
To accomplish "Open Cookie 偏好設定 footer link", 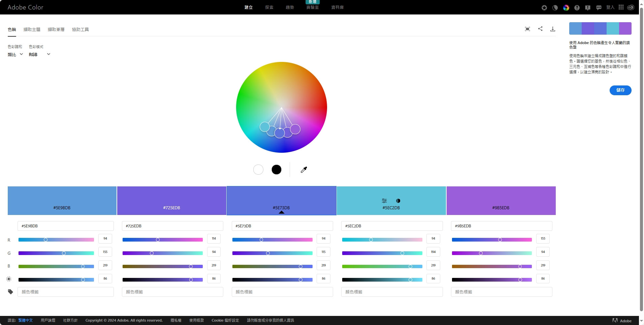I will pos(225,320).
